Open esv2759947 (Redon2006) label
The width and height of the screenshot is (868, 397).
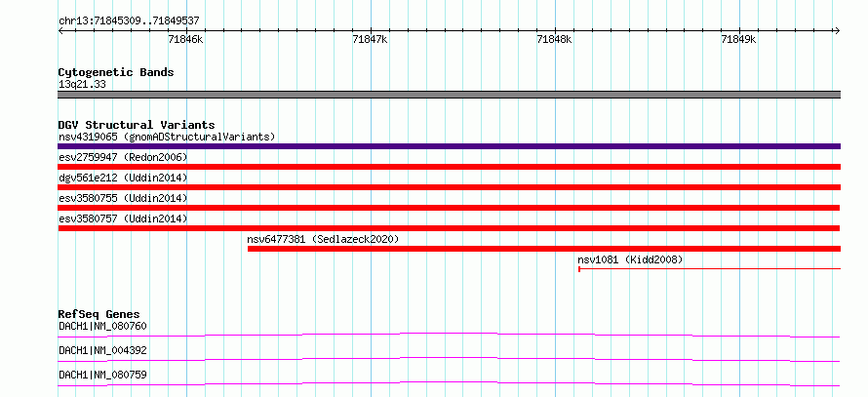(x=123, y=157)
